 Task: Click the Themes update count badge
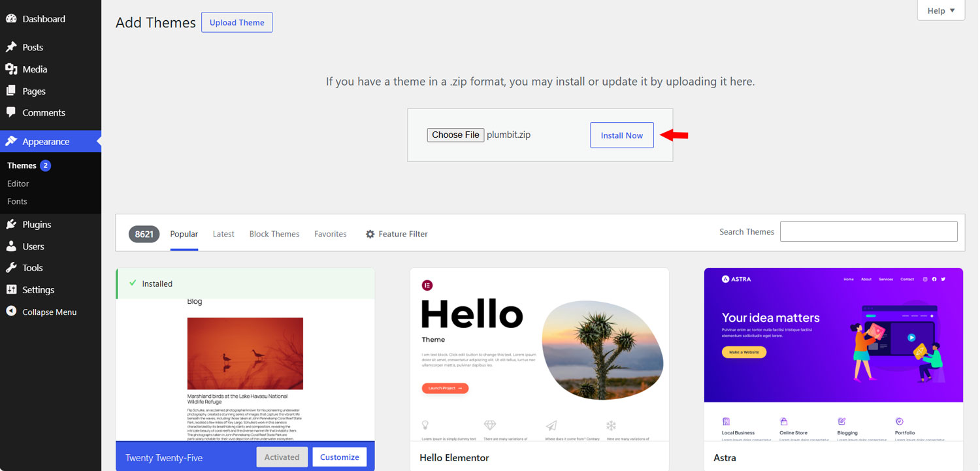tap(45, 165)
